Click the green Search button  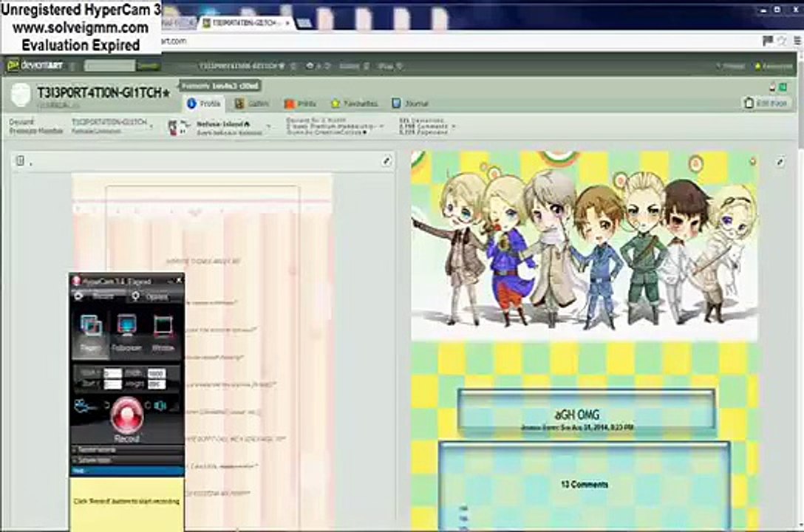149,66
